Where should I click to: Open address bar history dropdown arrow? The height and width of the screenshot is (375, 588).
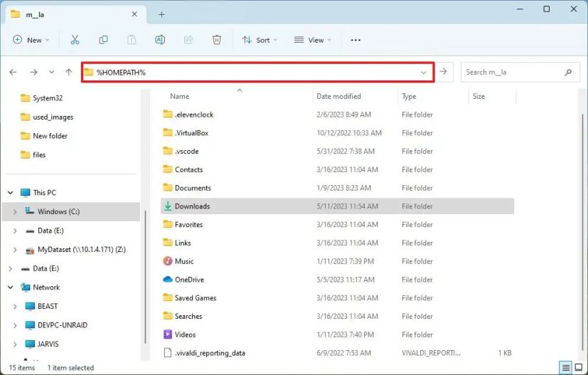point(423,72)
